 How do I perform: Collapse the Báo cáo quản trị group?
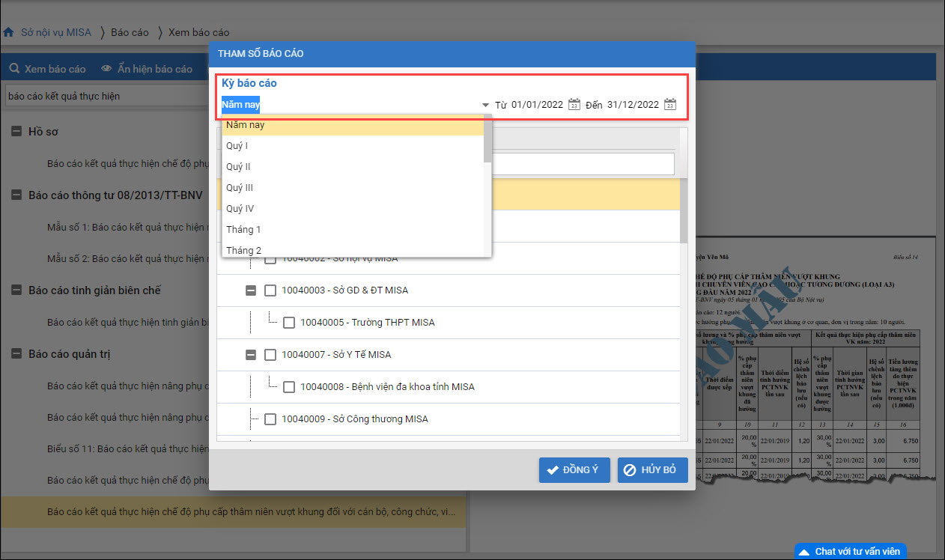pyautogui.click(x=16, y=353)
